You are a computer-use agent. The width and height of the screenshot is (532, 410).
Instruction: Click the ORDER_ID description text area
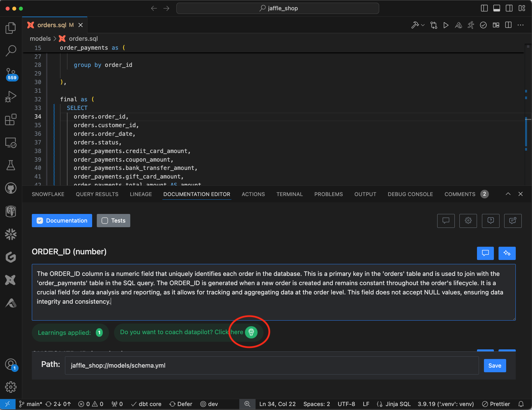coord(274,292)
